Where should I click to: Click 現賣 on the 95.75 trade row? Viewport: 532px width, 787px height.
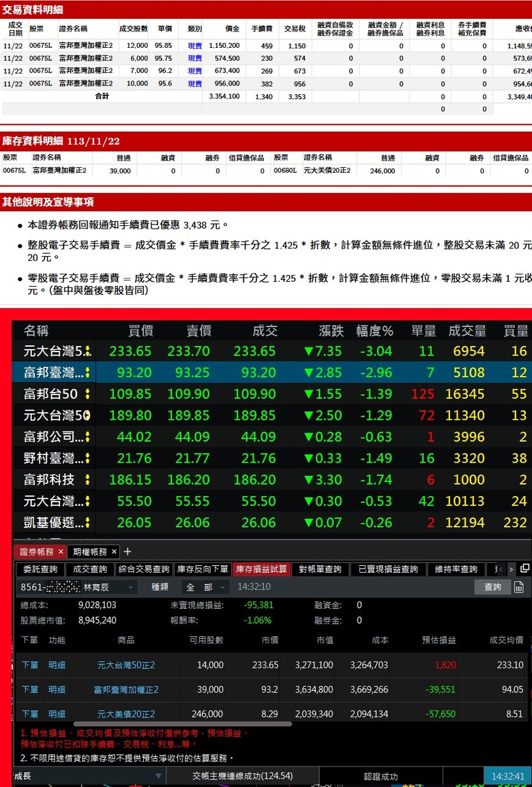(x=194, y=58)
